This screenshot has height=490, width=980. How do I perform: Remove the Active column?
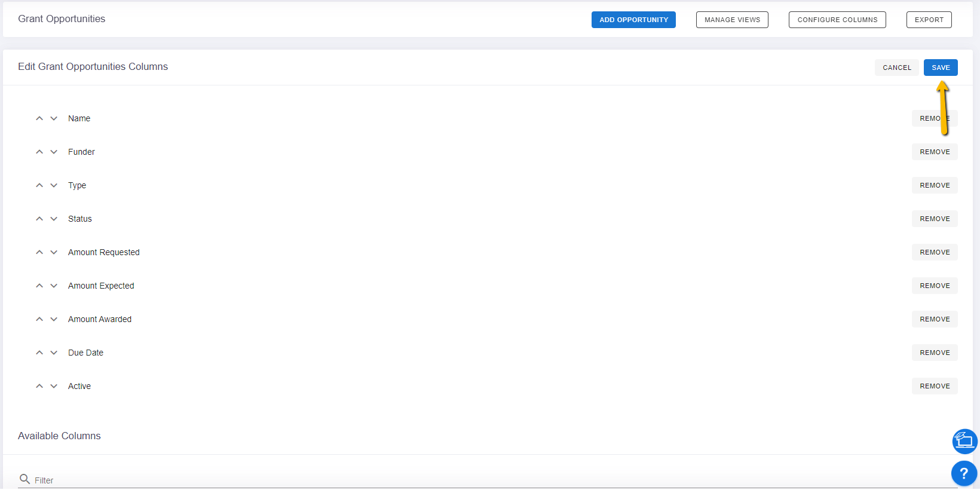[935, 386]
